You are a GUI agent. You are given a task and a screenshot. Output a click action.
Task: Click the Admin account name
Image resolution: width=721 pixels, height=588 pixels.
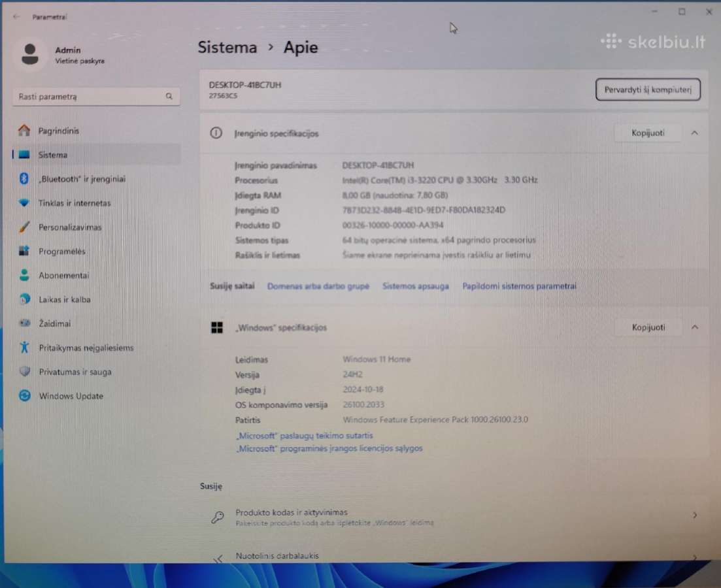(67, 50)
